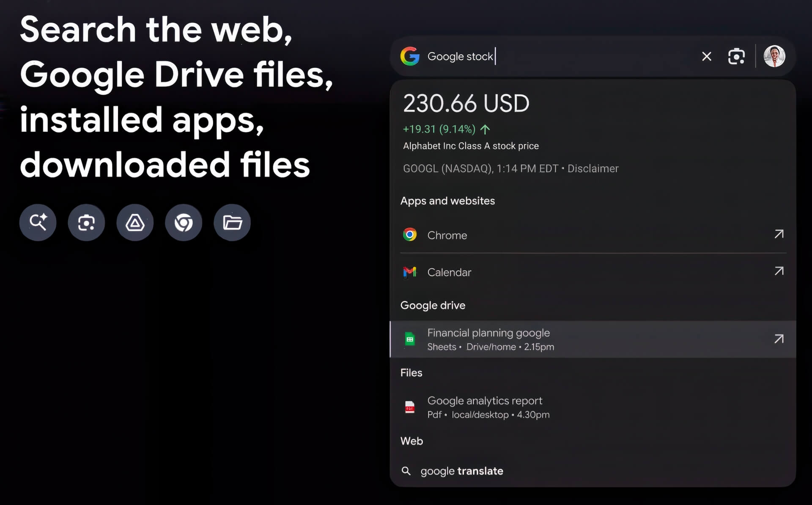Click inside the Google stock search field
The width and height of the screenshot is (812, 505).
tap(550, 56)
